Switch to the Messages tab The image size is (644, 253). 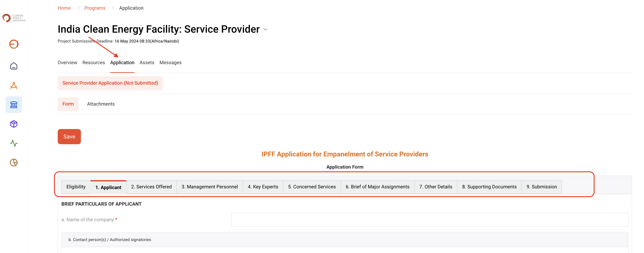click(x=170, y=63)
